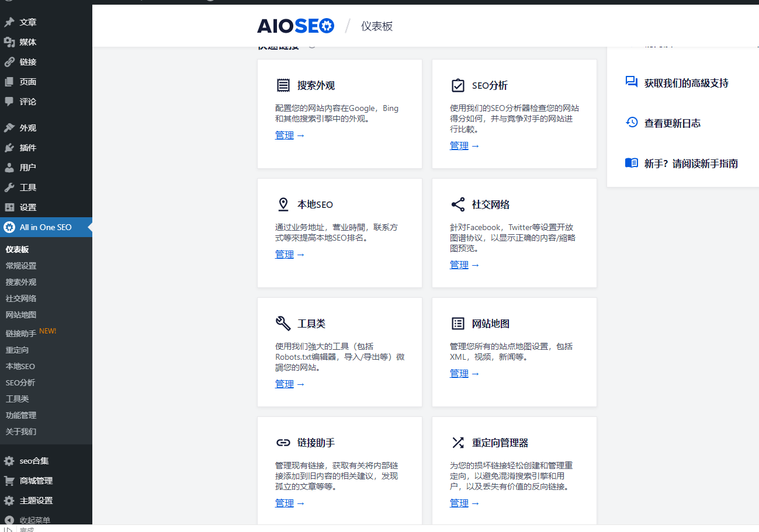Click the 工具类 card wrench icon

click(283, 324)
